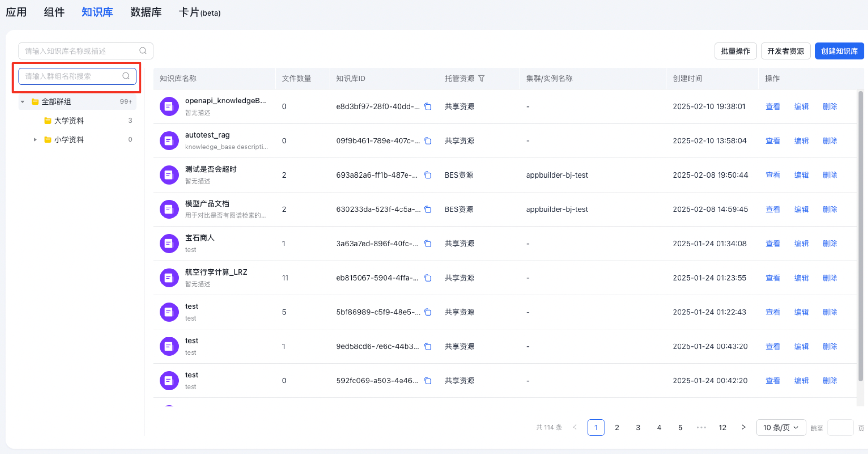Click the 小学资料 folder icon
Image resolution: width=868 pixels, height=454 pixels.
(x=48, y=140)
